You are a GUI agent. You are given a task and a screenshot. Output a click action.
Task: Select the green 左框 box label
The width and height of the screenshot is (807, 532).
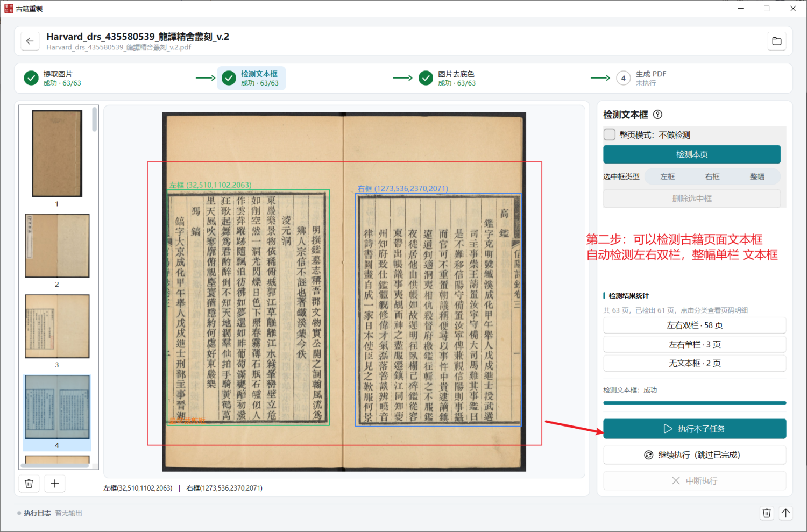click(210, 185)
